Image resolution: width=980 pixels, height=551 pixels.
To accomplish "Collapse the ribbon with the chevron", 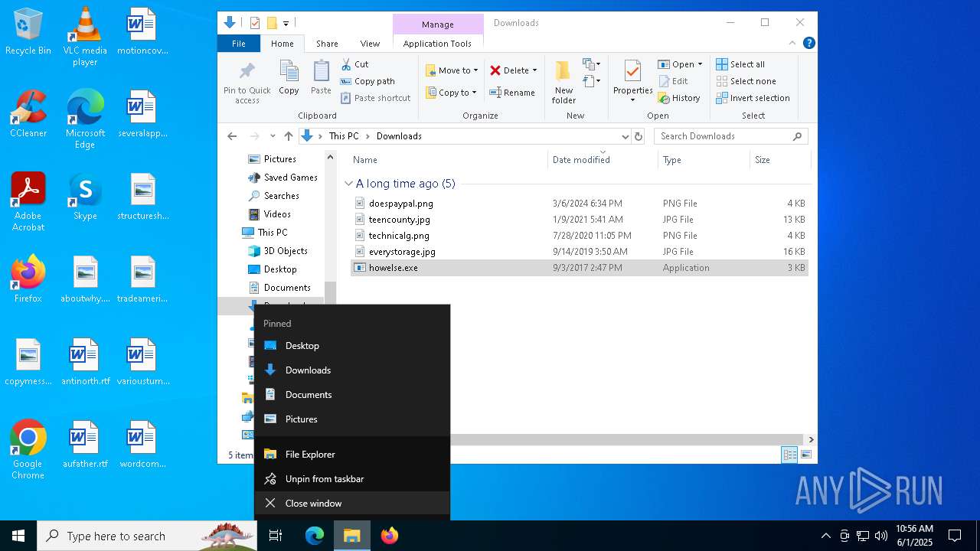I will [792, 43].
